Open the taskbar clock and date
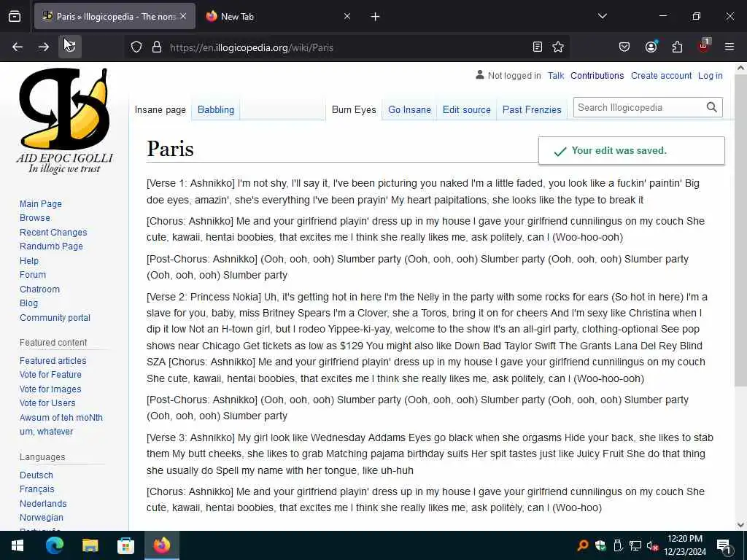 click(x=685, y=545)
